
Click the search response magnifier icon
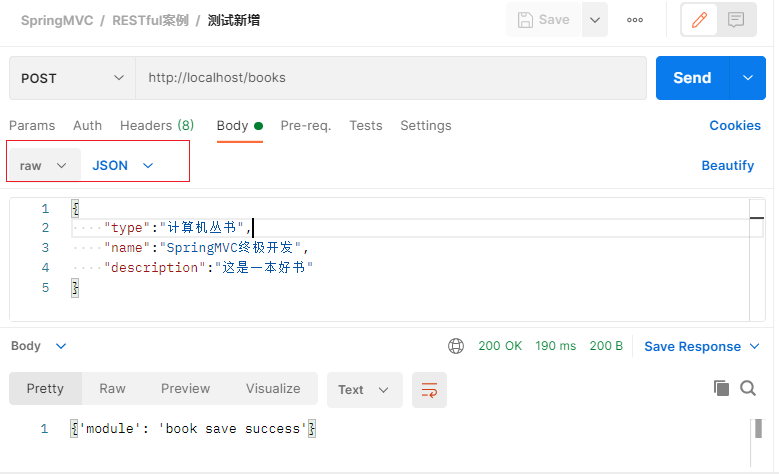747,389
